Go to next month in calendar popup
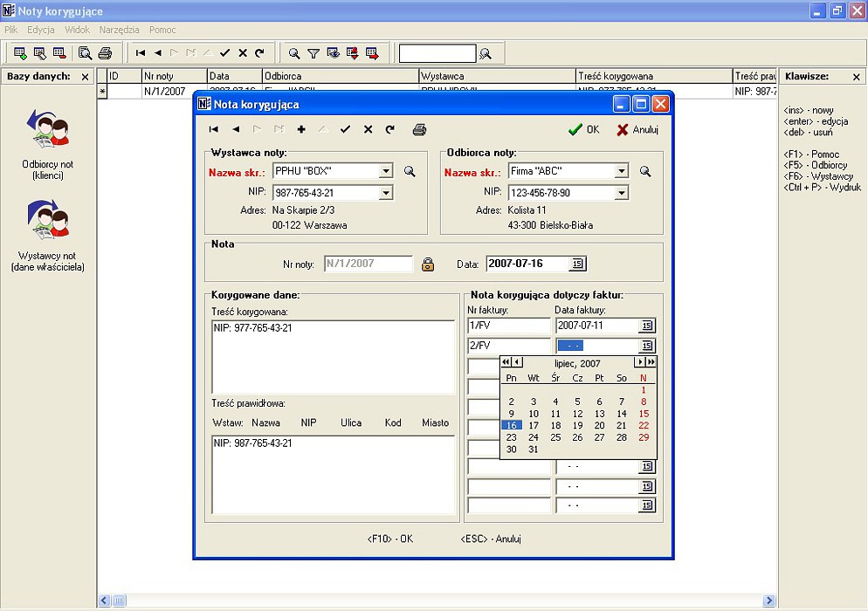 [x=640, y=362]
